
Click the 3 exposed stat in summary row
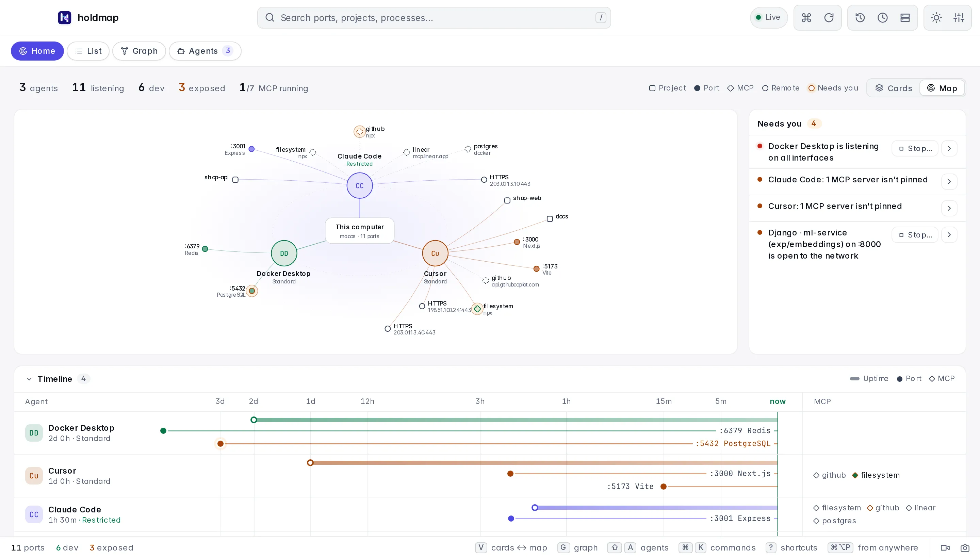click(201, 88)
